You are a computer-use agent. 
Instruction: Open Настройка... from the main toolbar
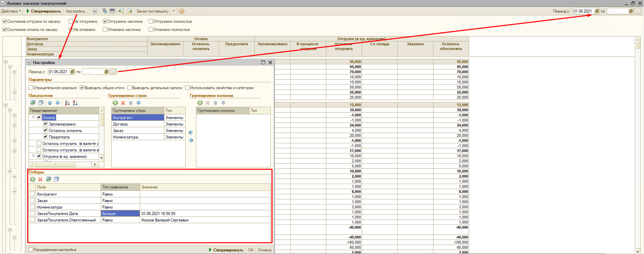click(77, 11)
